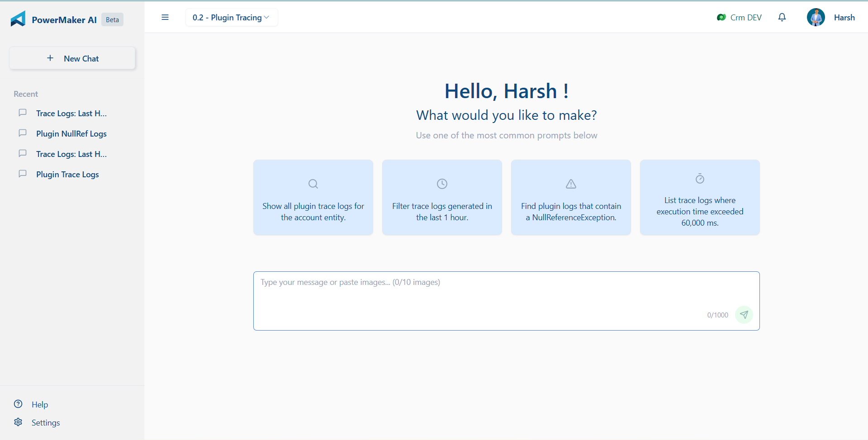The image size is (868, 440).
Task: Start a New Chat
Action: pos(72,58)
